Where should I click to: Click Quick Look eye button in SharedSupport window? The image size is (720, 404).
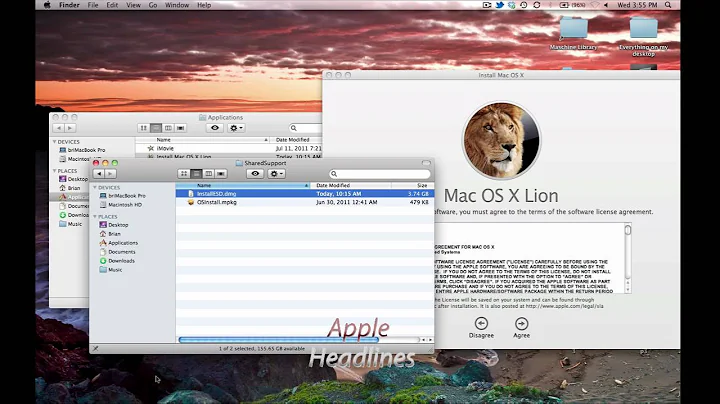(x=255, y=174)
